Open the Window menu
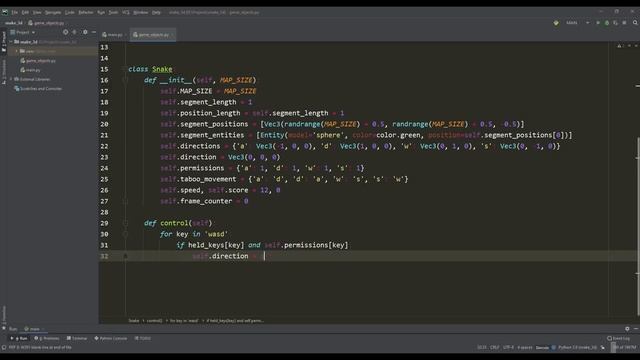The width and height of the screenshot is (640, 360). (x=141, y=12)
